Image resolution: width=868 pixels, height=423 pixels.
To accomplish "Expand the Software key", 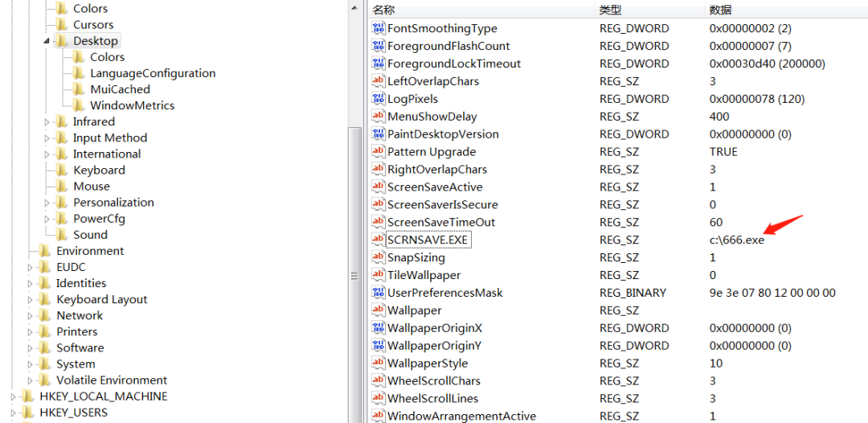I will (x=31, y=347).
